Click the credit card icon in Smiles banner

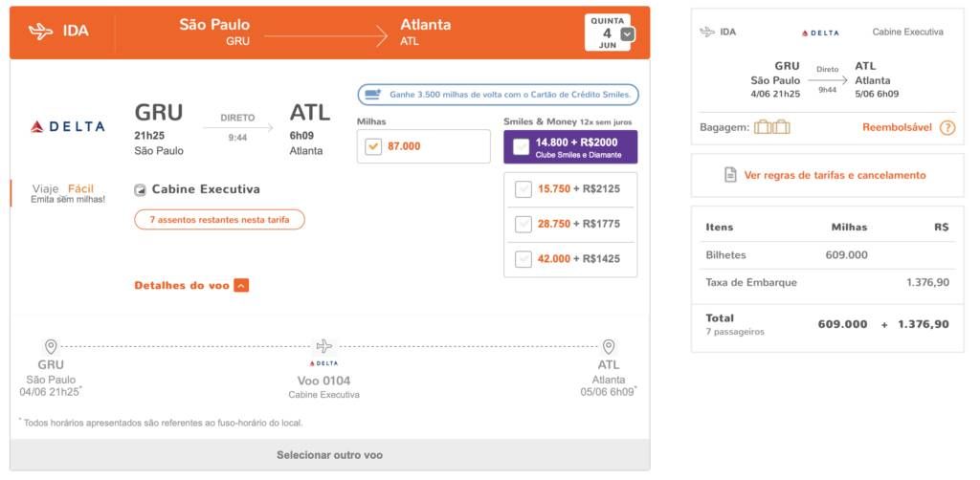(x=373, y=95)
